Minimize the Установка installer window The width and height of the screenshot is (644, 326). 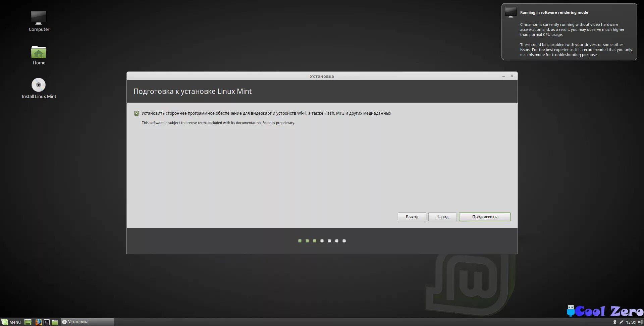[x=504, y=76]
